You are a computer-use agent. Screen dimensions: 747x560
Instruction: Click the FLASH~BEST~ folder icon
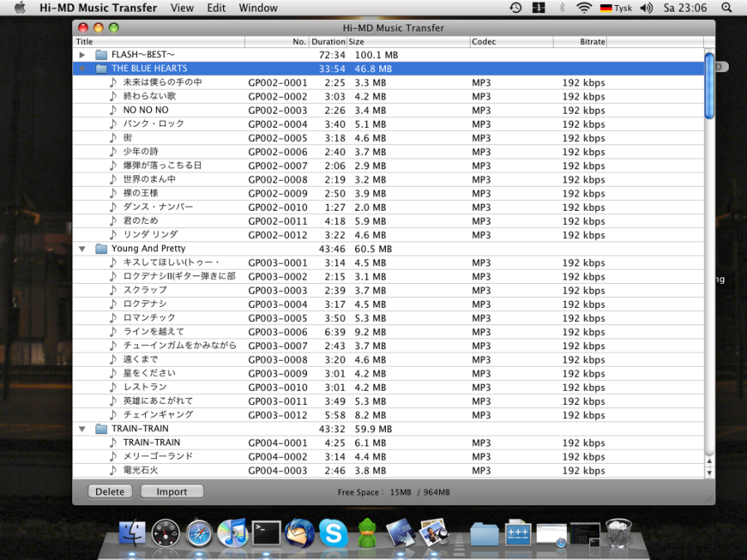[101, 55]
